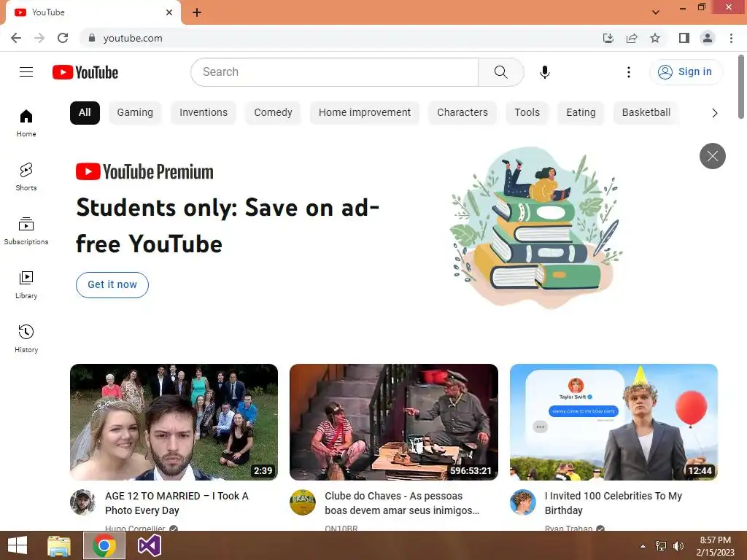
Task: Click the page vertical scrollbar
Action: coord(741,87)
